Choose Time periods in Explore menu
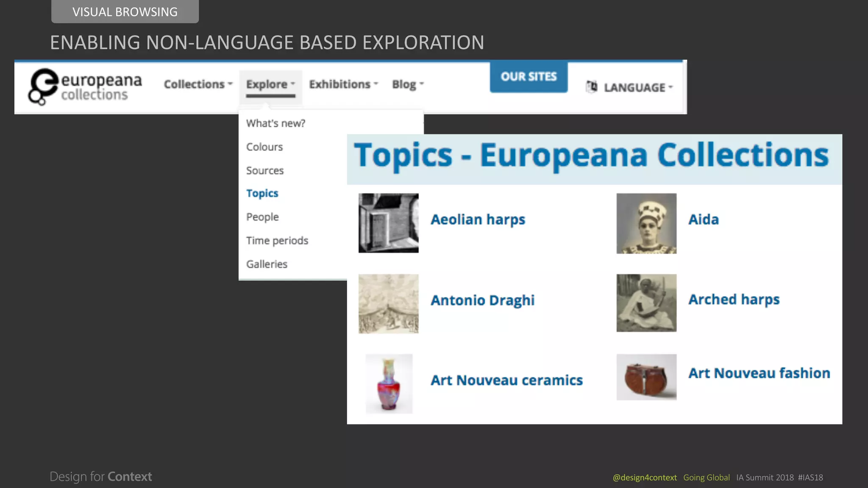Screen dimensions: 868x488 [277, 241]
